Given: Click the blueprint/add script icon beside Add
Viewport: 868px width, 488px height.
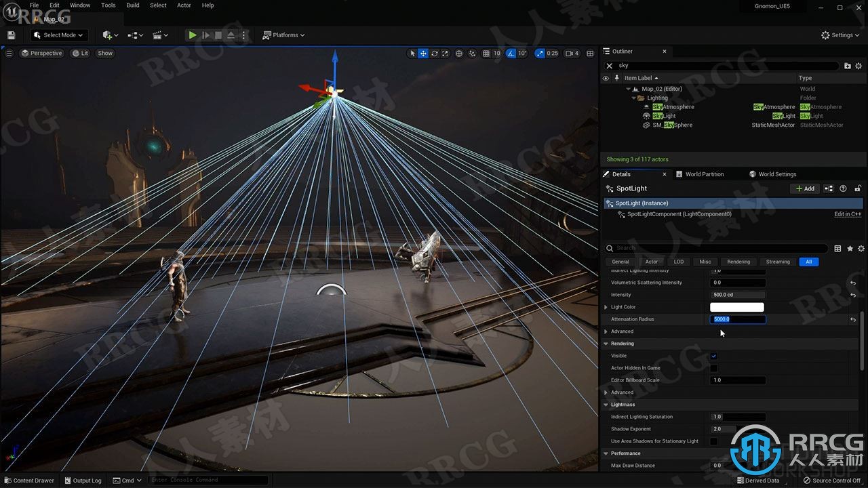Looking at the screenshot, I should pos(829,188).
